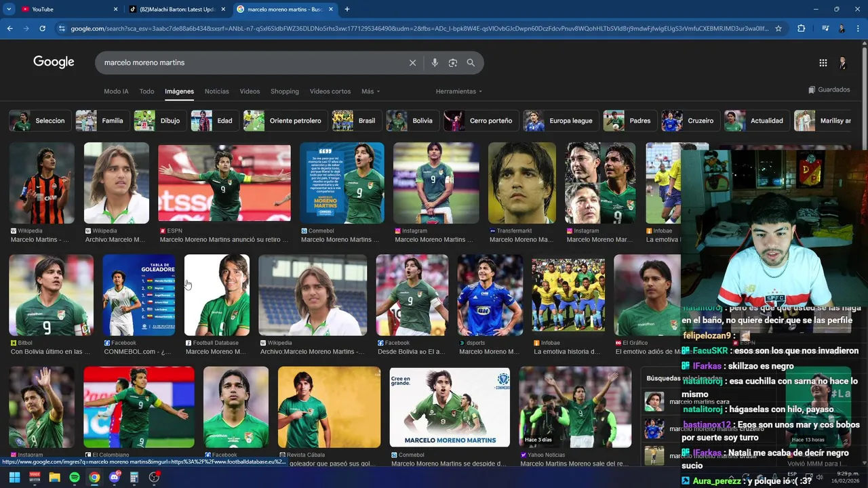Viewport: 868px width, 488px height.
Task: Select the Noticias search tab
Action: 217,91
